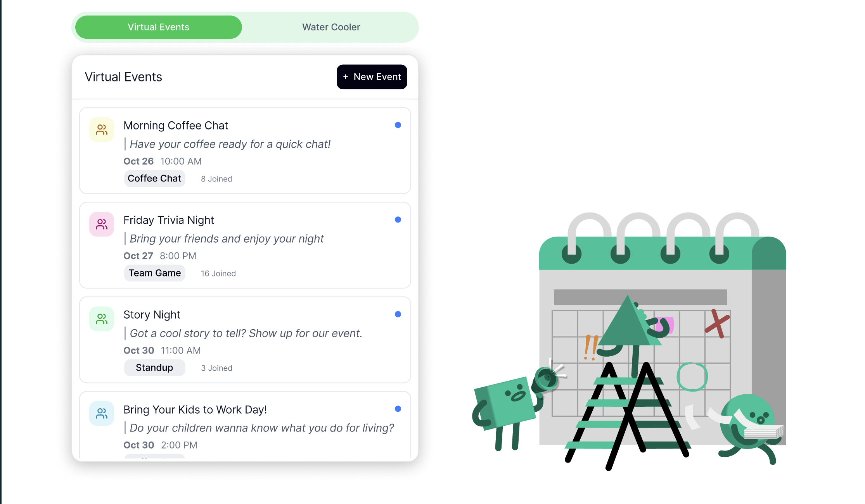Open the Story Night event title
Screen dimensions: 865x504
tap(152, 315)
